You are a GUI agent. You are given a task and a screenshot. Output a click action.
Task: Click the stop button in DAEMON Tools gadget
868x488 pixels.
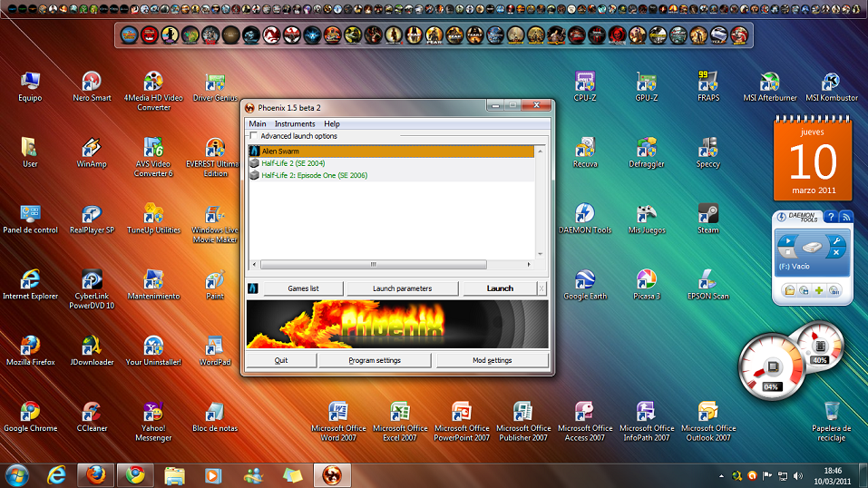(x=788, y=253)
